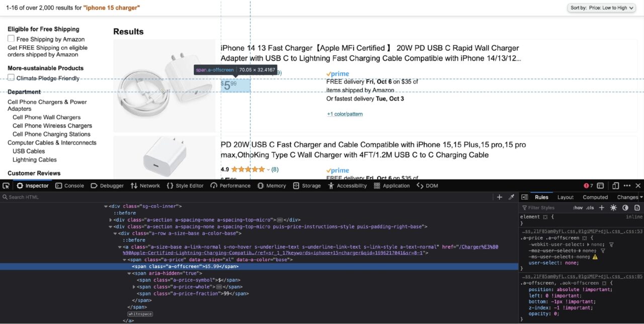Collapse the a-size-base anchor node
The image size is (644, 324).
click(x=120, y=247)
